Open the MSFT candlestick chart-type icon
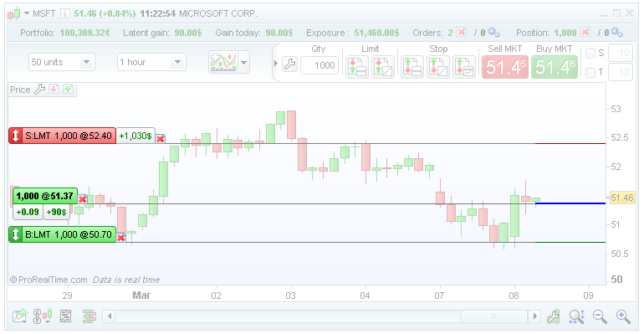This screenshot has width=644, height=334. [x=14, y=13]
